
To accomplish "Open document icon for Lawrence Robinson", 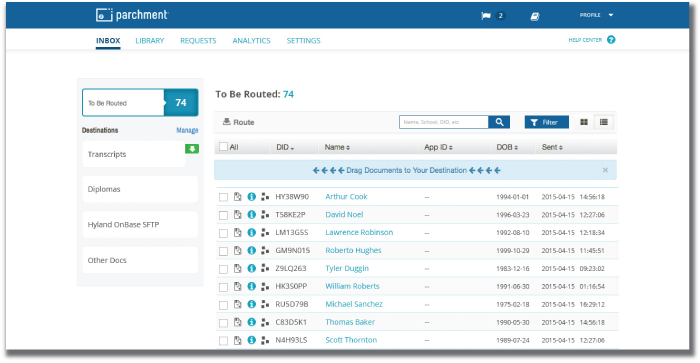I will pyautogui.click(x=238, y=232).
